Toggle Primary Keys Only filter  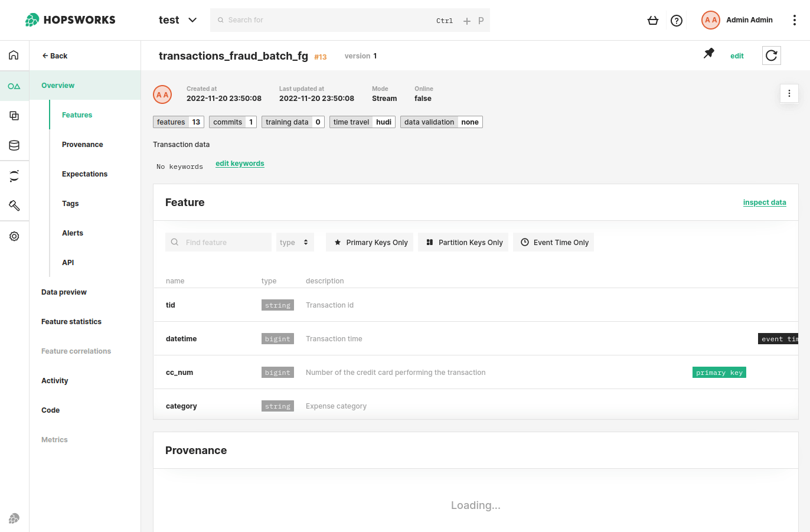pos(370,242)
